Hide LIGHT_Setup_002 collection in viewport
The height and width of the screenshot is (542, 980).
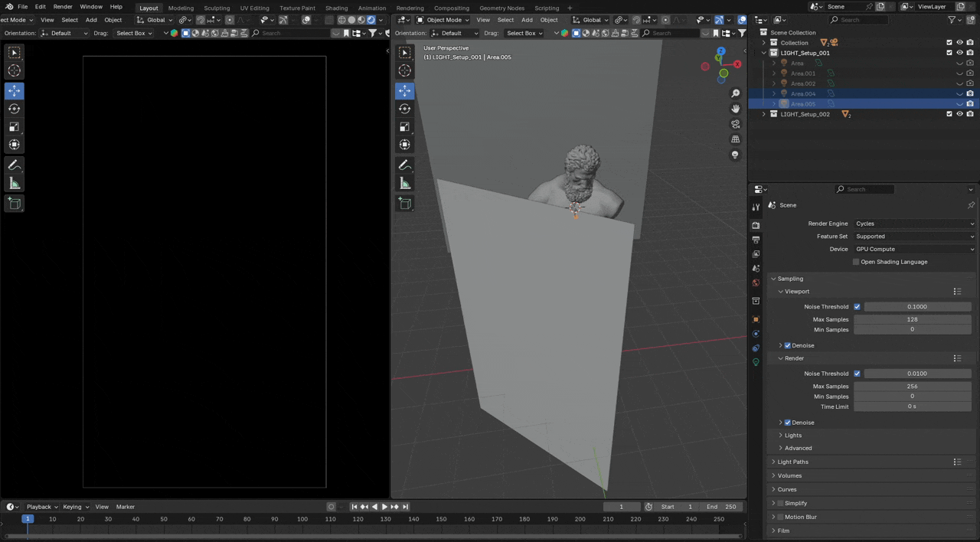click(x=959, y=114)
